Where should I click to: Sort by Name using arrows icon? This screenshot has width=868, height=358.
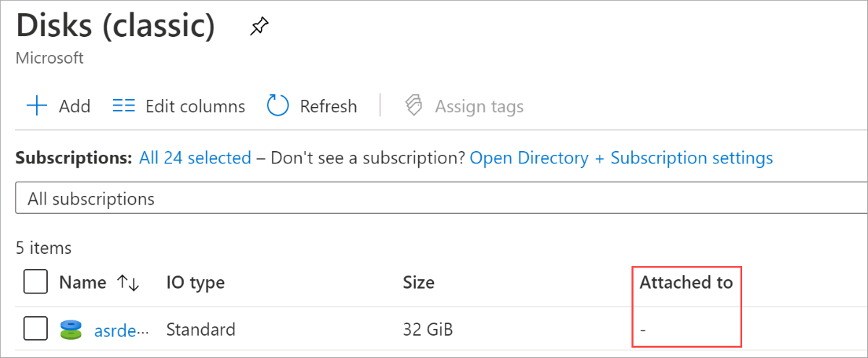[x=128, y=283]
